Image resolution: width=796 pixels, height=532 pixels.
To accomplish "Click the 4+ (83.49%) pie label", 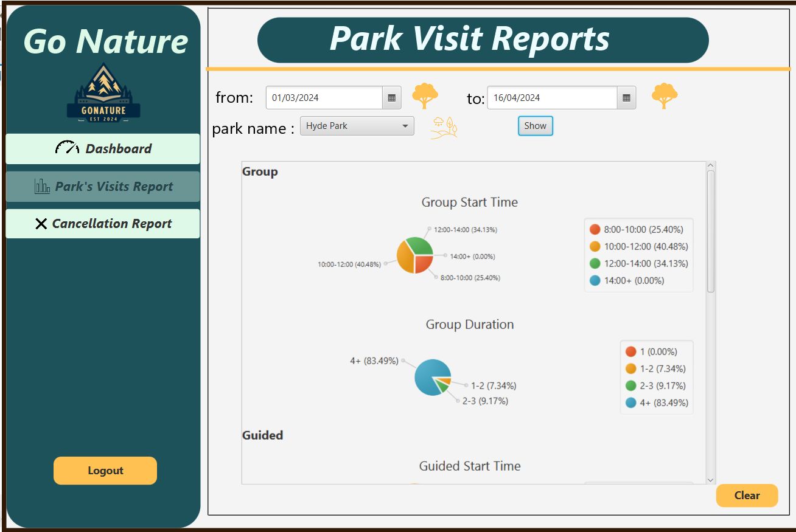I will [x=374, y=361].
